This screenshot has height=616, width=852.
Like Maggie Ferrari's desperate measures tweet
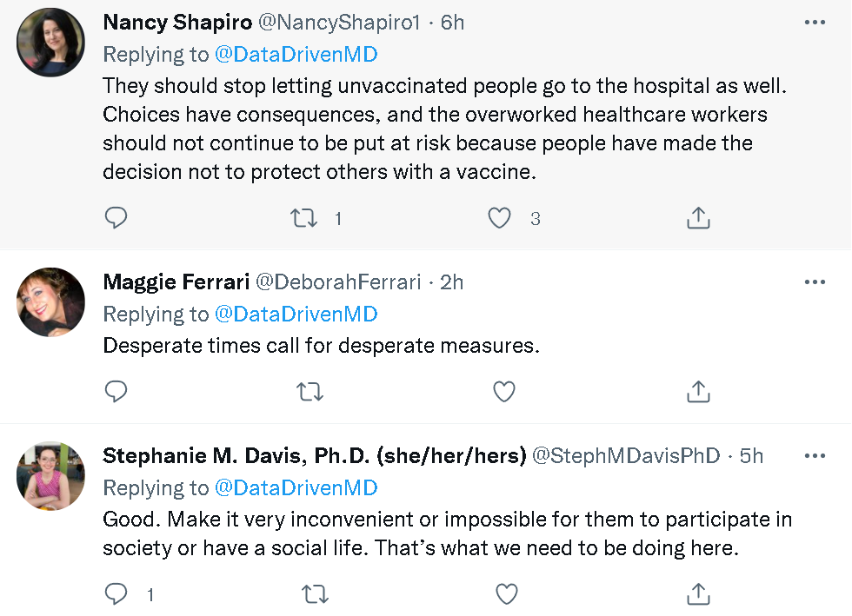point(504,392)
